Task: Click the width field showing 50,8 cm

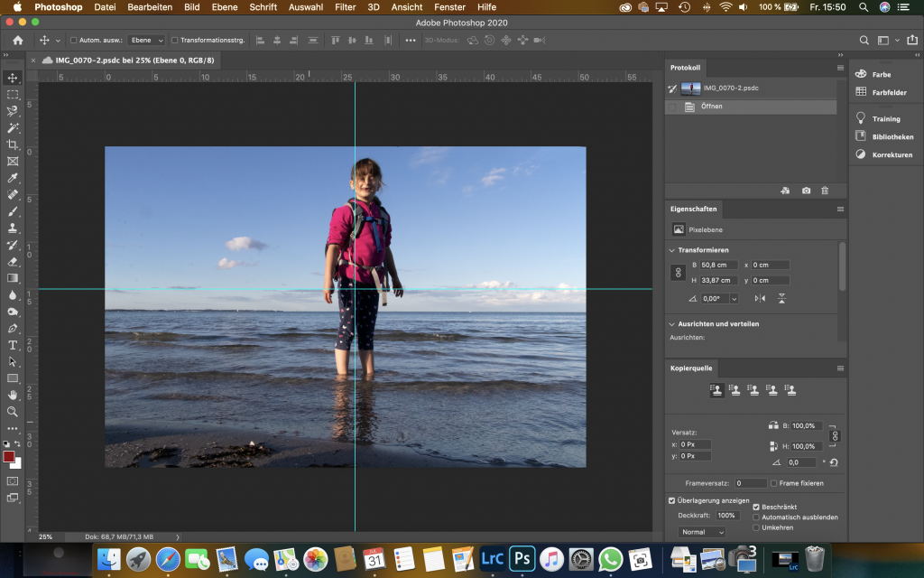Action: point(720,265)
